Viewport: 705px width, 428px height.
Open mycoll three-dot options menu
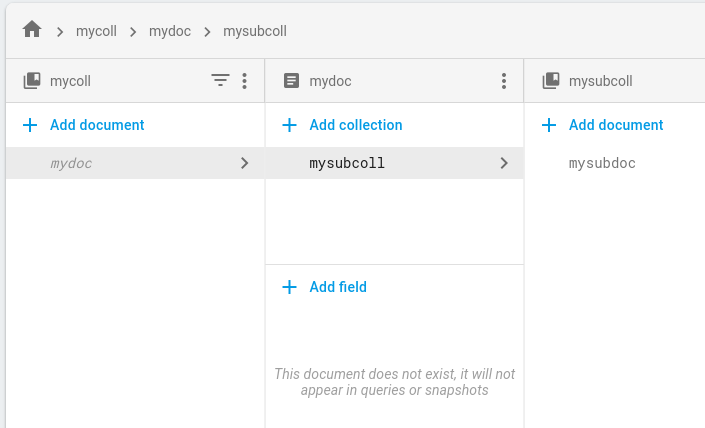click(x=245, y=81)
